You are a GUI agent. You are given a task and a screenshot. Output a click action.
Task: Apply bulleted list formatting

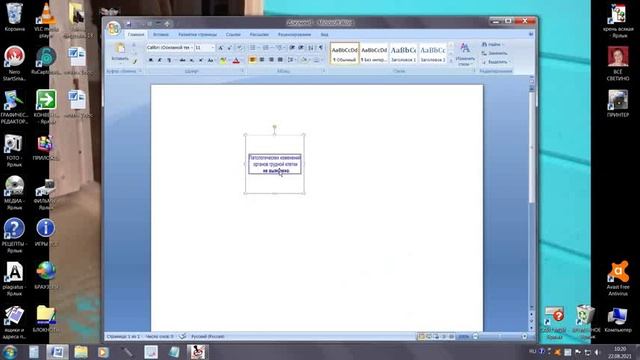coord(252,48)
